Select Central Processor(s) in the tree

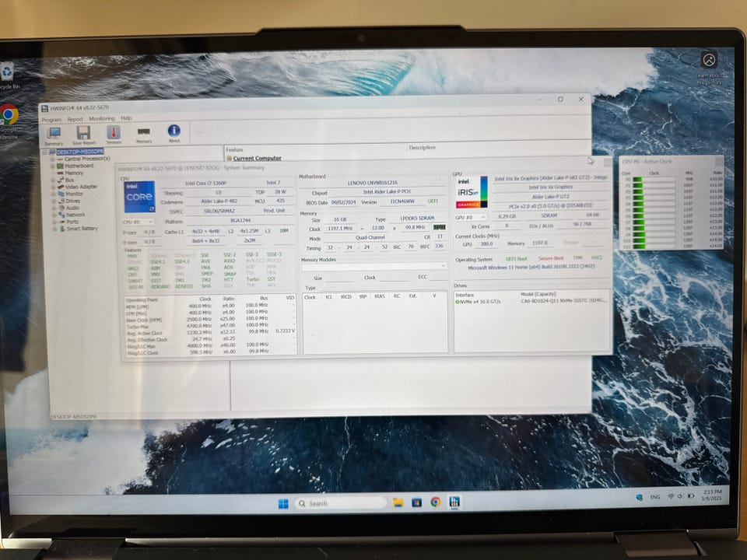point(86,159)
